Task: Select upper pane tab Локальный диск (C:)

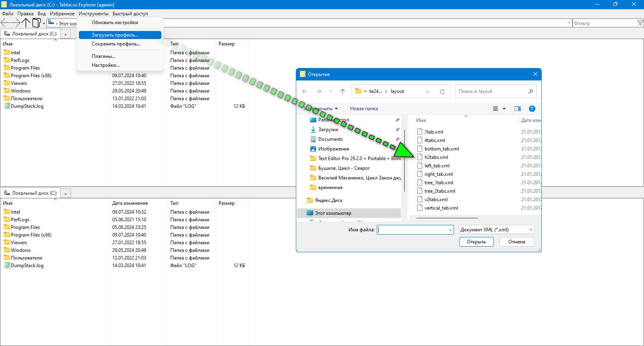Action: [x=30, y=34]
